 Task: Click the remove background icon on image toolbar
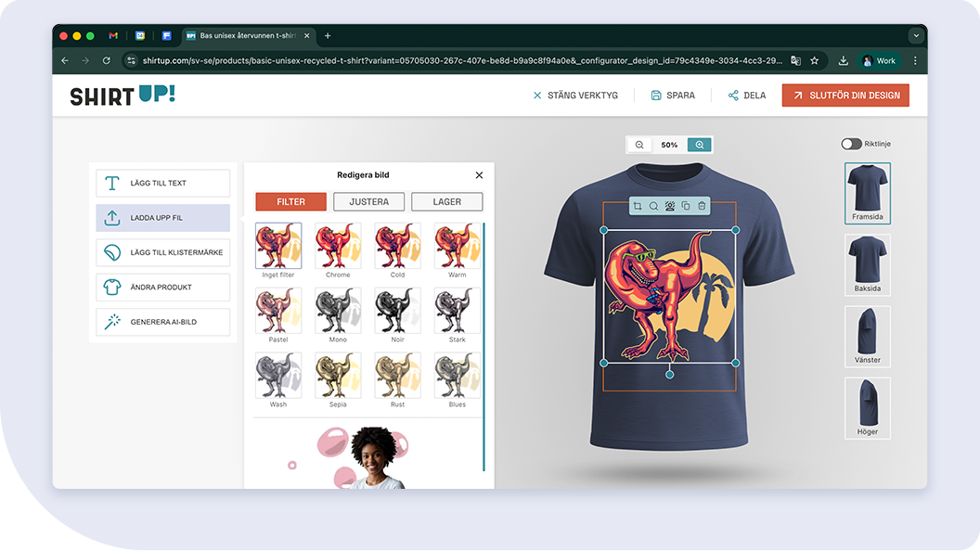[670, 206]
